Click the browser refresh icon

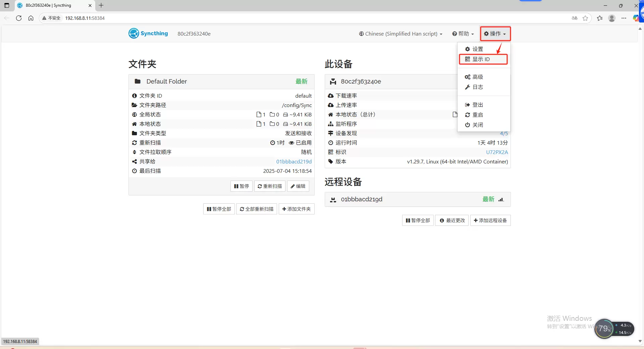point(19,18)
